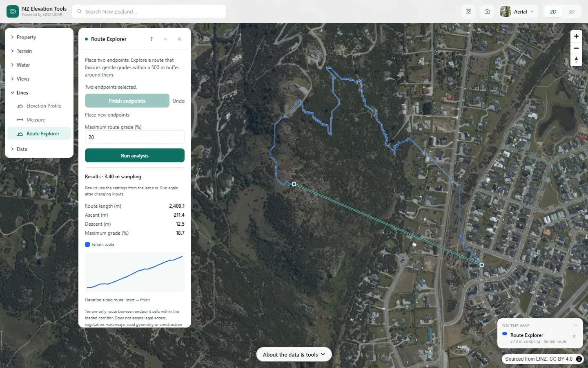Collapse the Lines section
The image size is (588, 368).
click(x=39, y=93)
